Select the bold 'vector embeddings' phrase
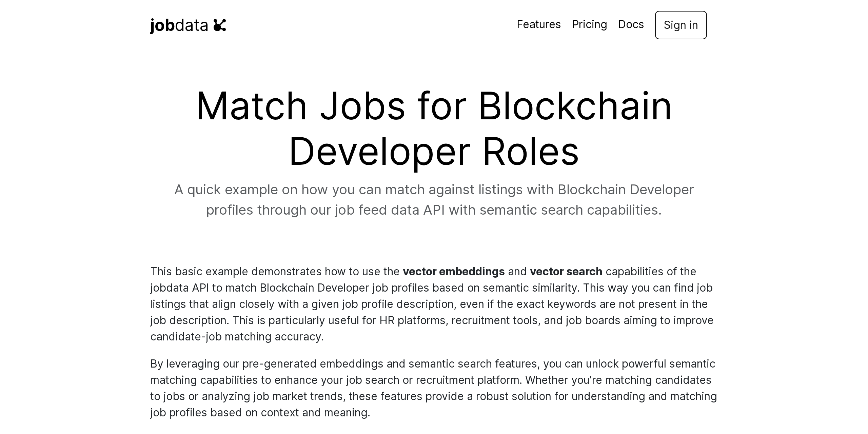 tap(453, 271)
